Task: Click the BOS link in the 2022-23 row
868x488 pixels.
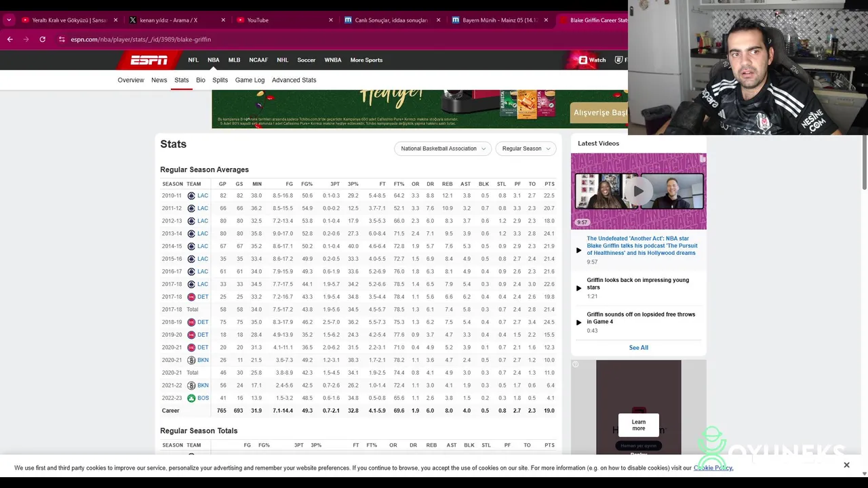Action: coord(203,399)
